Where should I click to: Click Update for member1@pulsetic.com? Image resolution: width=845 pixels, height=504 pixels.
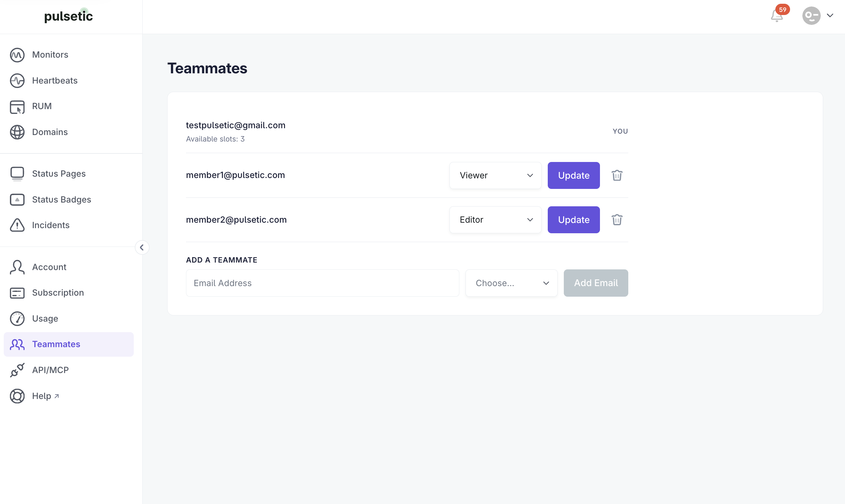click(x=574, y=175)
